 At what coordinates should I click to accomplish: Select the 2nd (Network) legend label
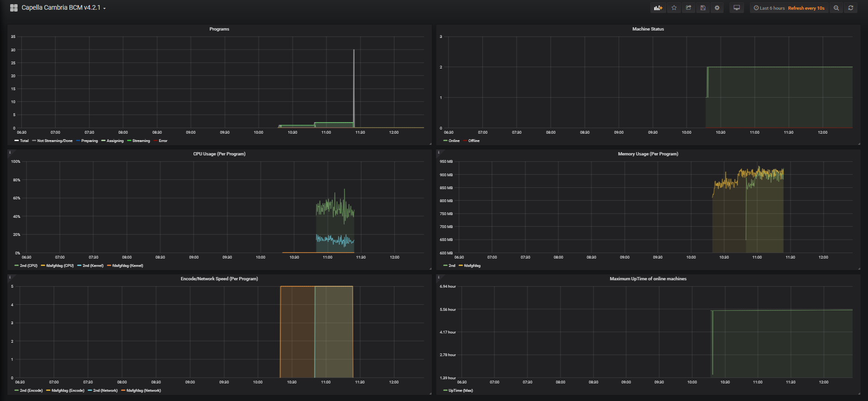(x=105, y=390)
